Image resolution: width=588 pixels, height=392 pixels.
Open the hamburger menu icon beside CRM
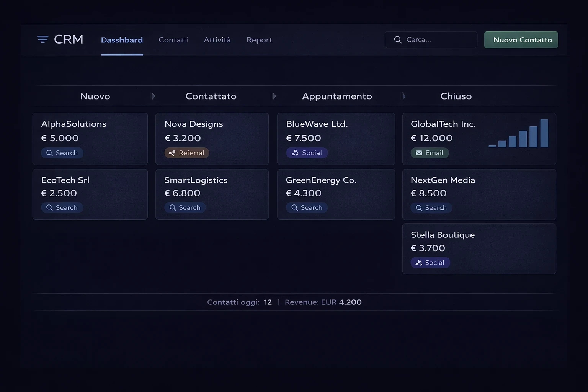(42, 39)
